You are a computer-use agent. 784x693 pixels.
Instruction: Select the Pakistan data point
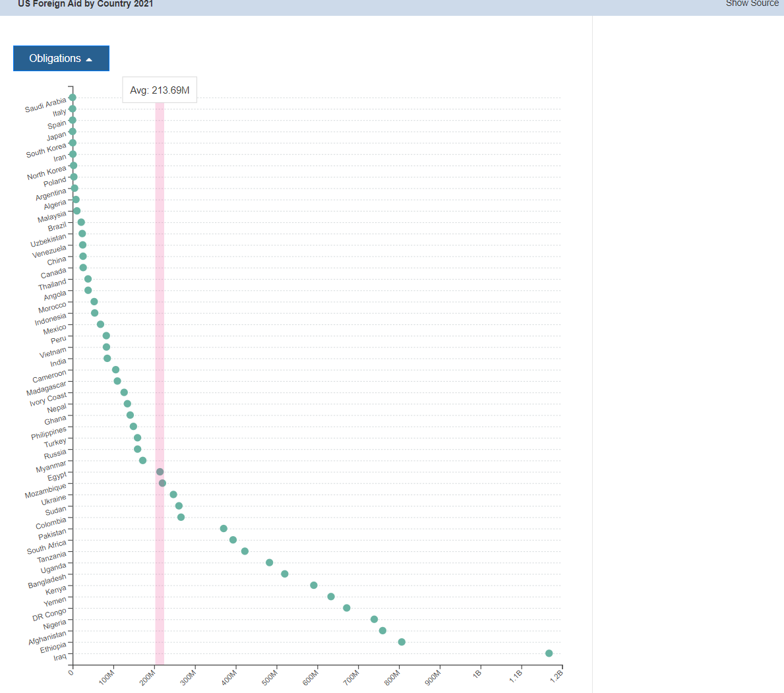coord(224,529)
